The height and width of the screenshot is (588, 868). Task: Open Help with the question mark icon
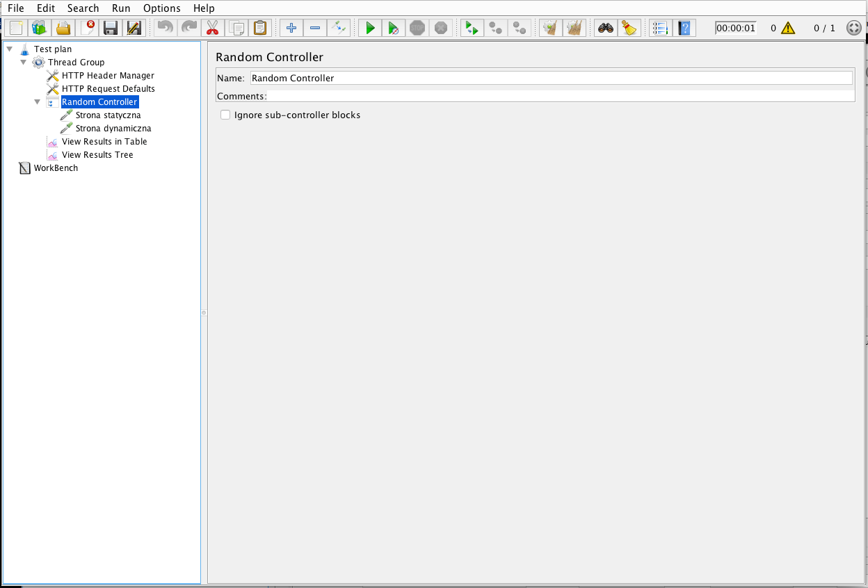click(685, 28)
